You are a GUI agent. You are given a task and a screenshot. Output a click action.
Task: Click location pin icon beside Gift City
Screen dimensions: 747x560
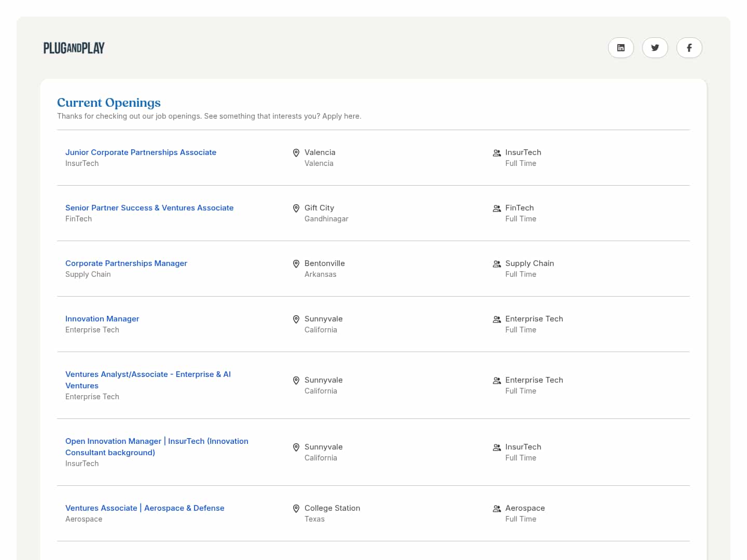point(296,208)
